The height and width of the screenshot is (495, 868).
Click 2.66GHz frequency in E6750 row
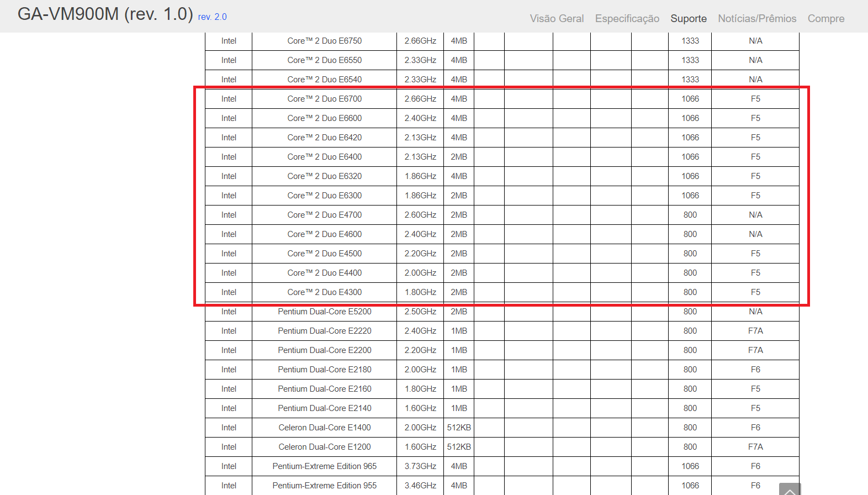pyautogui.click(x=420, y=41)
